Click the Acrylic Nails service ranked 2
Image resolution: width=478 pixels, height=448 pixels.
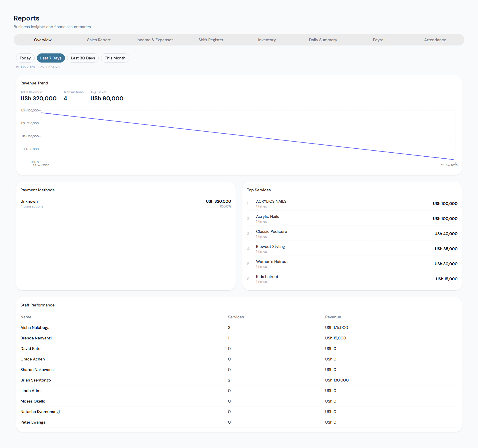(x=352, y=219)
